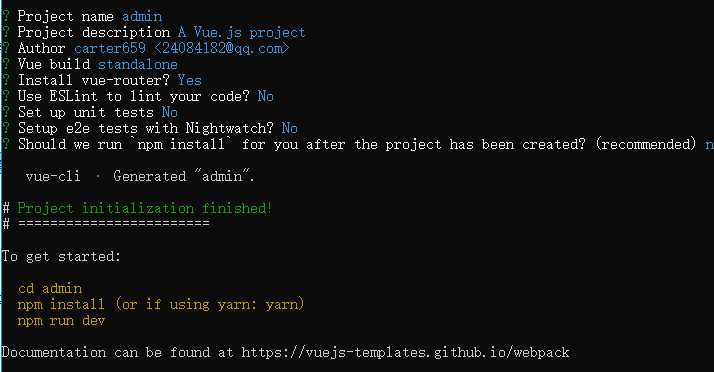Click the 'Yes' answer for vue-router
This screenshot has height=372, width=714.
[189, 80]
